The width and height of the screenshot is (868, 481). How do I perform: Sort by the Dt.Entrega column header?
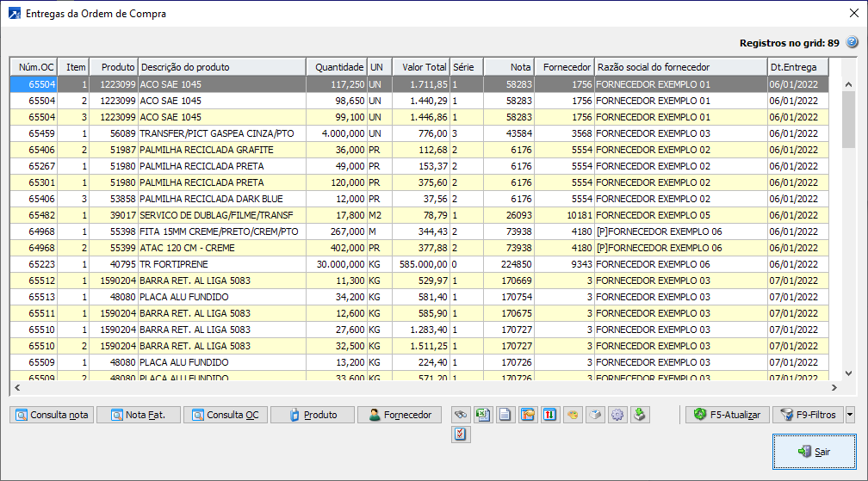point(797,67)
